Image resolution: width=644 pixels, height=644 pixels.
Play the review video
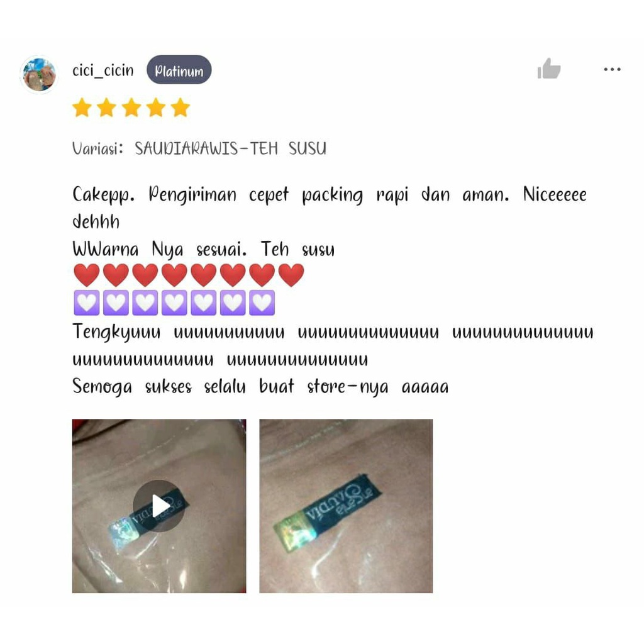tap(159, 506)
